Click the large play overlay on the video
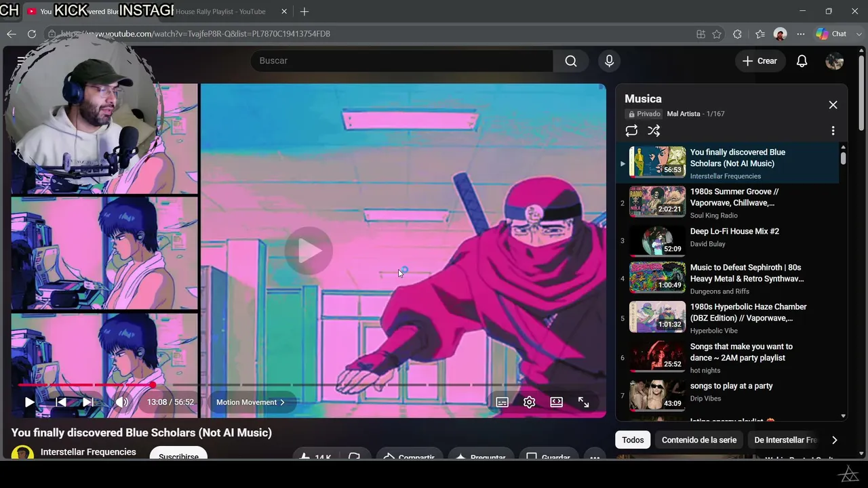Viewport: 868px width, 488px height. pyautogui.click(x=309, y=251)
